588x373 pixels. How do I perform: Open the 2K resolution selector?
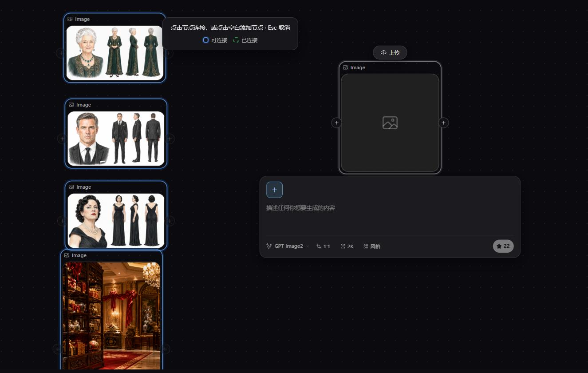(x=347, y=246)
